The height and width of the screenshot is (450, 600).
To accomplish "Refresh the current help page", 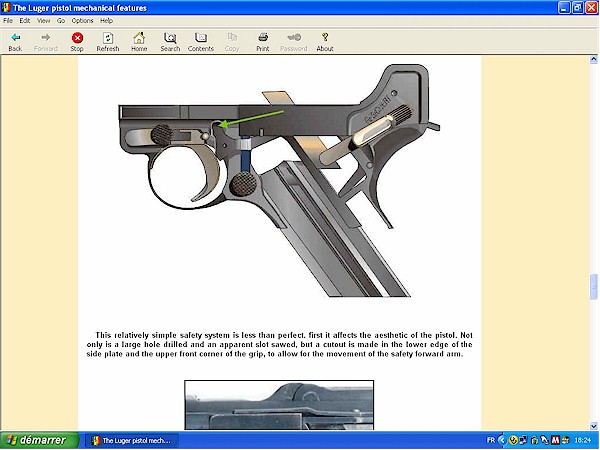I will pos(108,42).
